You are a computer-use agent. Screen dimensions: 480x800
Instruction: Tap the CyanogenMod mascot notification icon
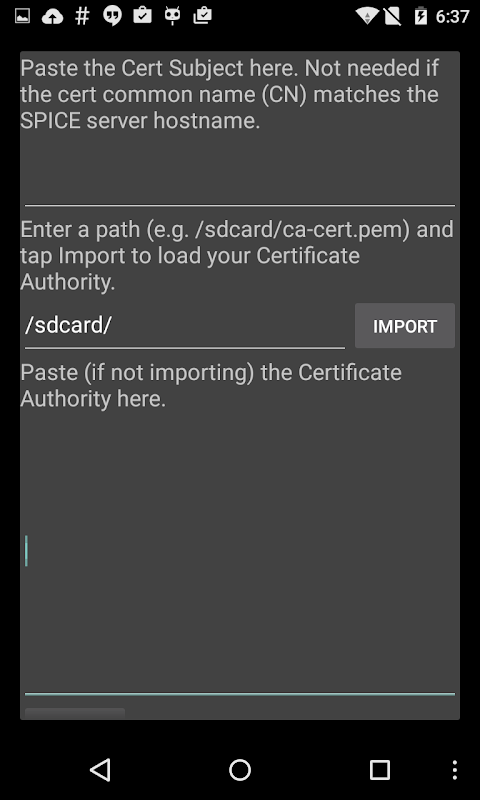pos(172,16)
